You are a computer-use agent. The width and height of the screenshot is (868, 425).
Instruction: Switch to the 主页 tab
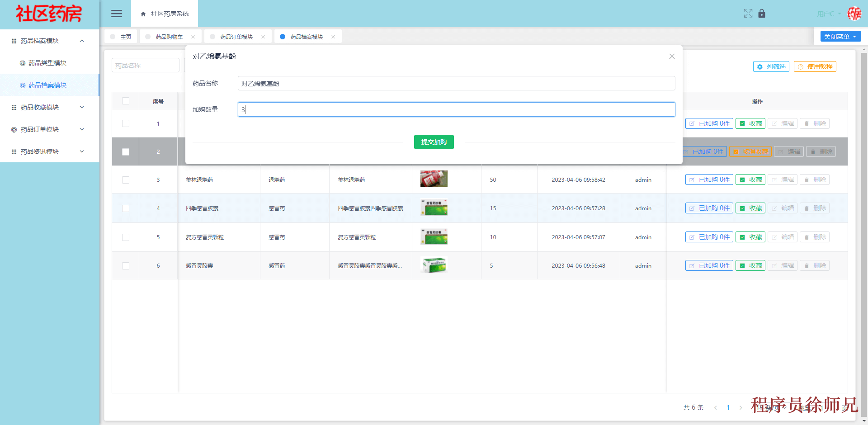[x=124, y=36]
